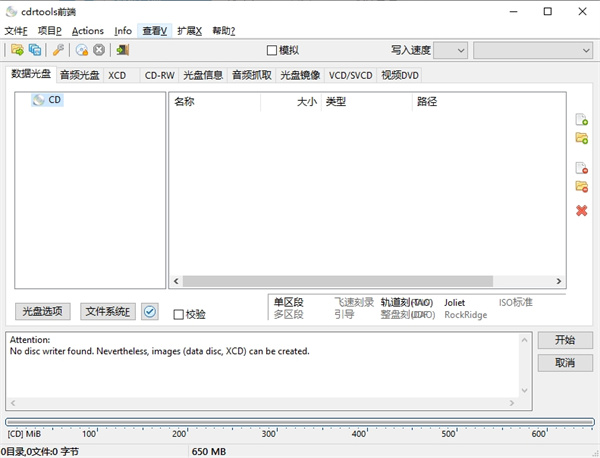The image size is (600, 458).
Task: Switch to the XCD tab
Action: click(121, 75)
